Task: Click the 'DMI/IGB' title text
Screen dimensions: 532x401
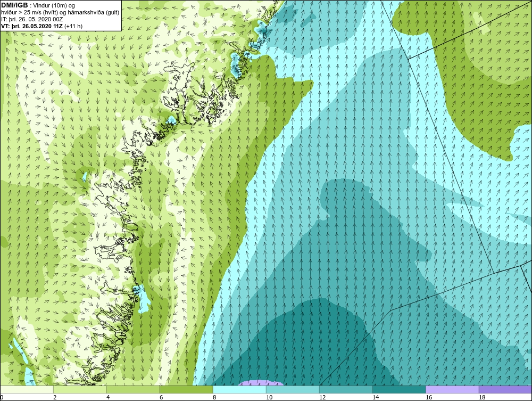Action: (x=14, y=5)
